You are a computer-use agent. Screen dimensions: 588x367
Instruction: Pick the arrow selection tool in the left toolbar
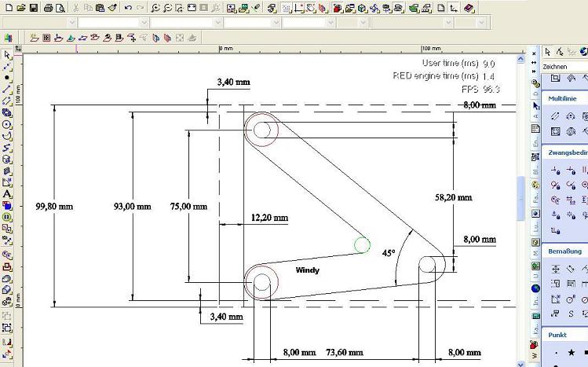coord(7,55)
